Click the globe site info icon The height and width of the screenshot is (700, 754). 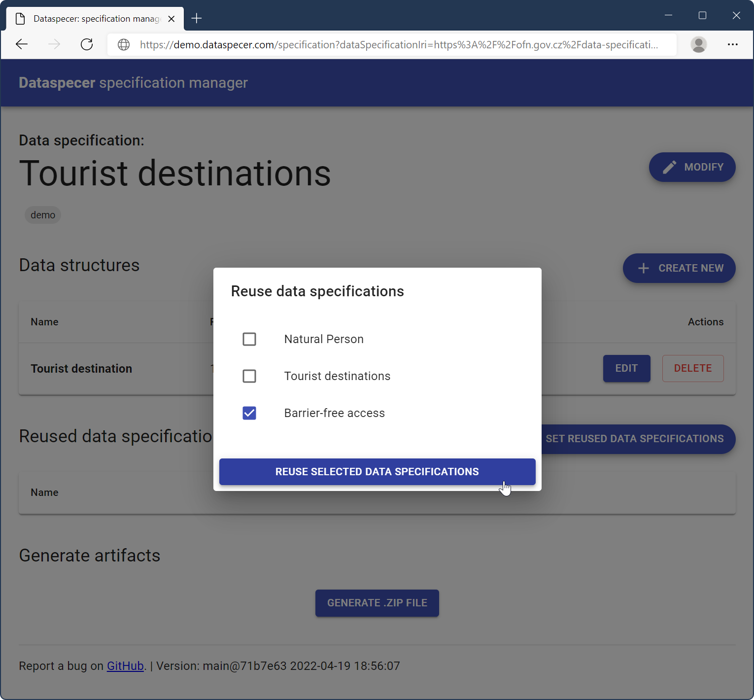(x=124, y=45)
